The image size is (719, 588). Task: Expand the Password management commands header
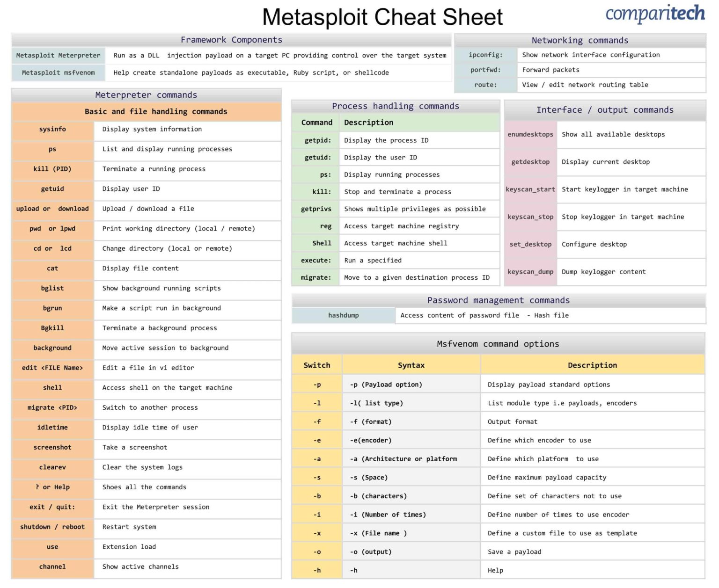[498, 300]
